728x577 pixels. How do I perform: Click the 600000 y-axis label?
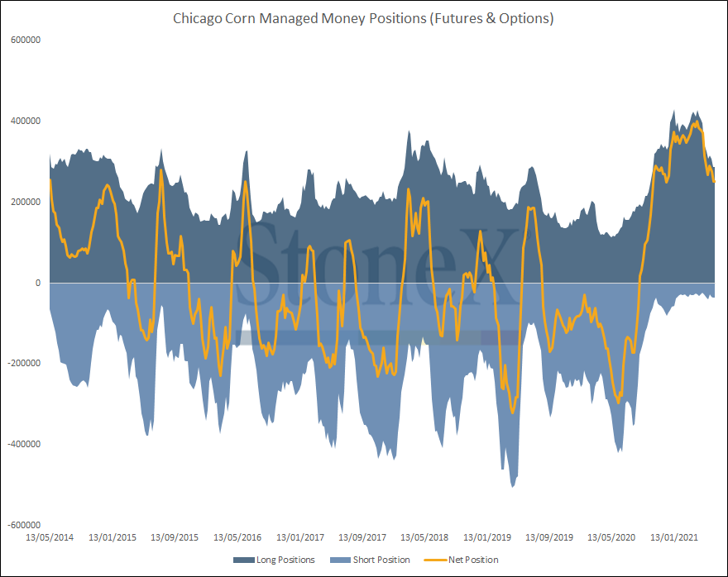(26, 40)
